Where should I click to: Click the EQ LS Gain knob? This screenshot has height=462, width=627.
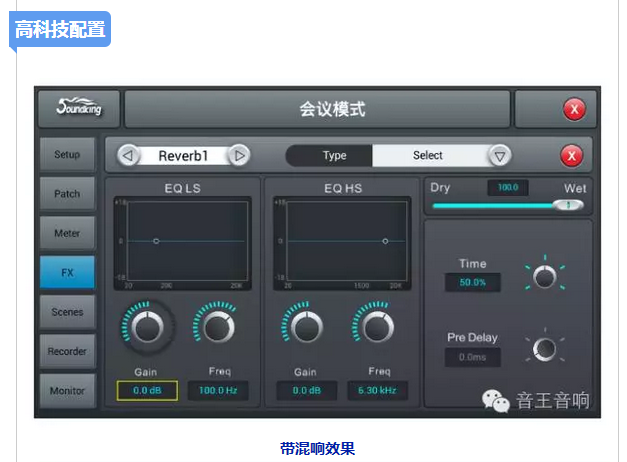coord(148,327)
